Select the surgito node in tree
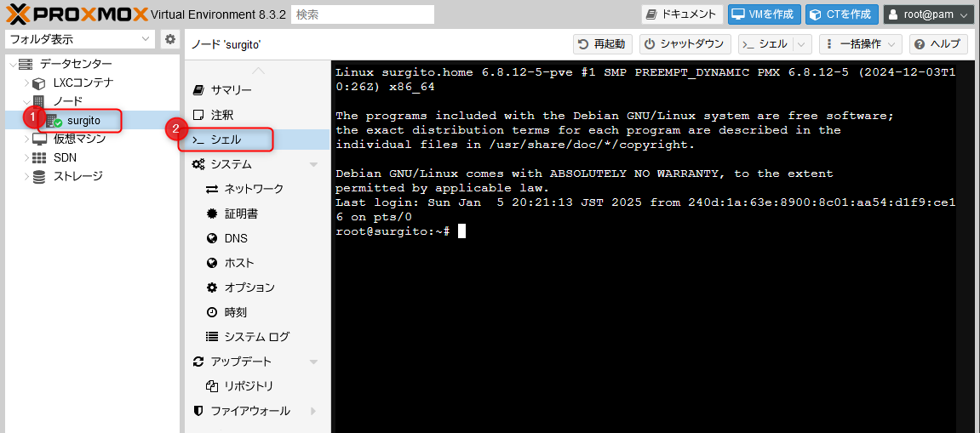This screenshot has width=980, height=433. pyautogui.click(x=83, y=121)
